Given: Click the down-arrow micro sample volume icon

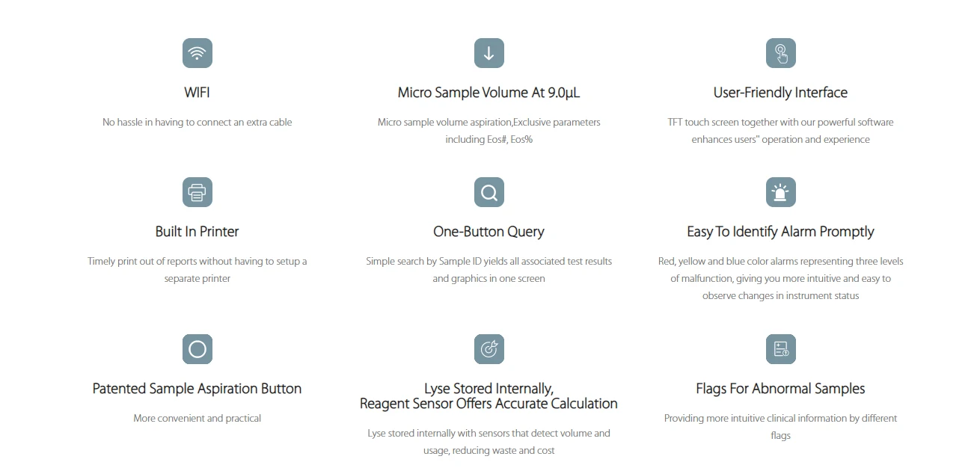Looking at the screenshot, I should click(489, 53).
